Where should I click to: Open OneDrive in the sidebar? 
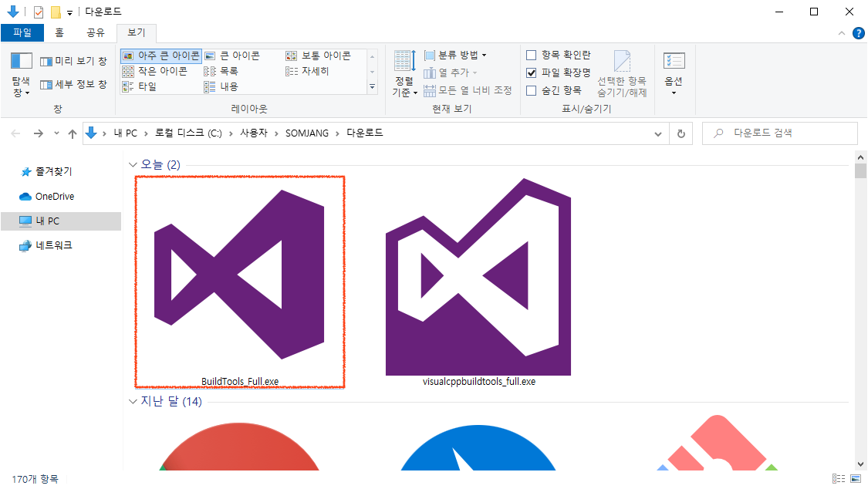[54, 197]
